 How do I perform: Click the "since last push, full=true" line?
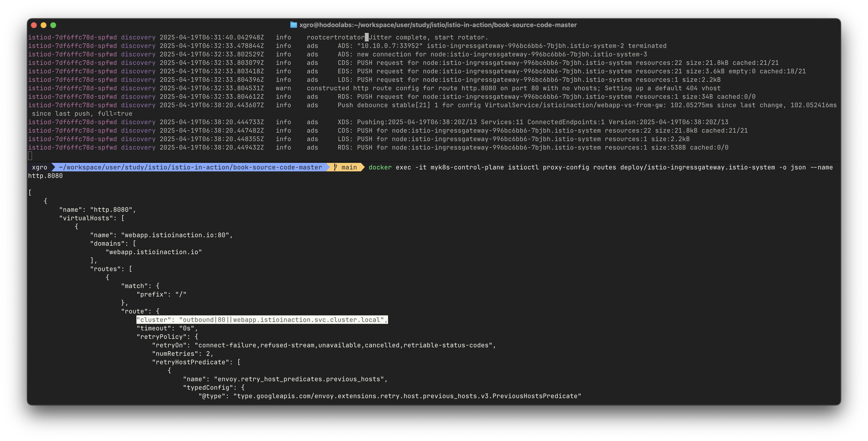(x=82, y=113)
